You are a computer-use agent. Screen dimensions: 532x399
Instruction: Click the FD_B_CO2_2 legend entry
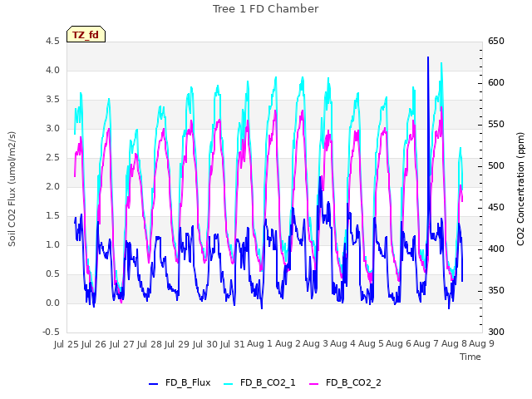pos(345,382)
